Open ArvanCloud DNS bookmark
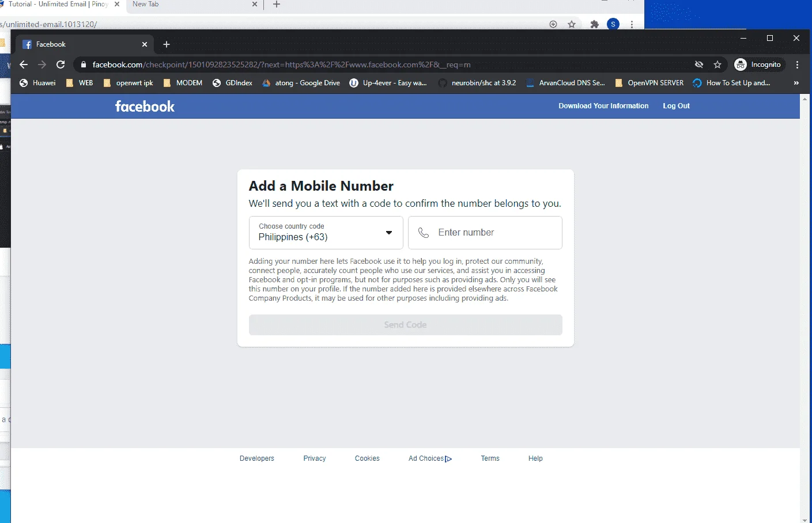 coord(565,83)
